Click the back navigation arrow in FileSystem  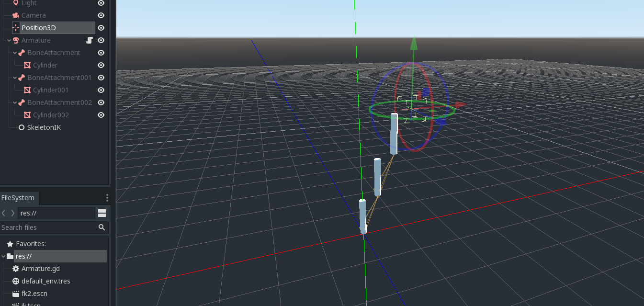pos(4,213)
